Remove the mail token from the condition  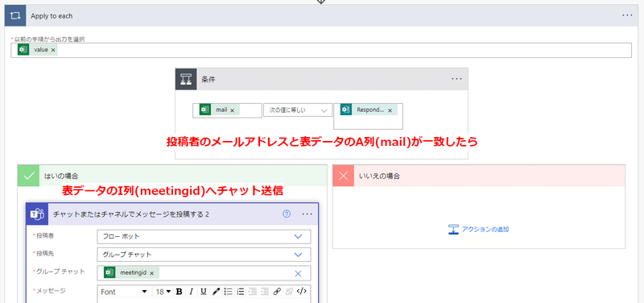(232, 110)
